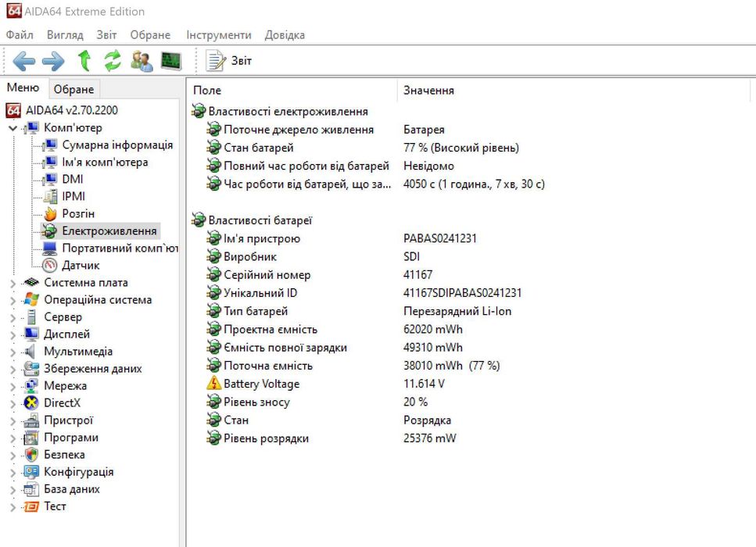This screenshot has height=547, width=756.
Task: Expand the Сервер node
Action: click(13, 318)
